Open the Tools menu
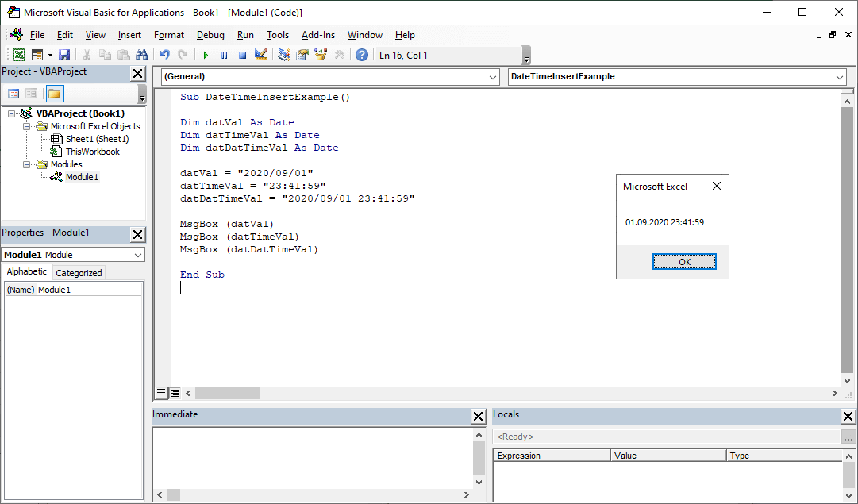Screen dimensions: 858x504 point(278,34)
